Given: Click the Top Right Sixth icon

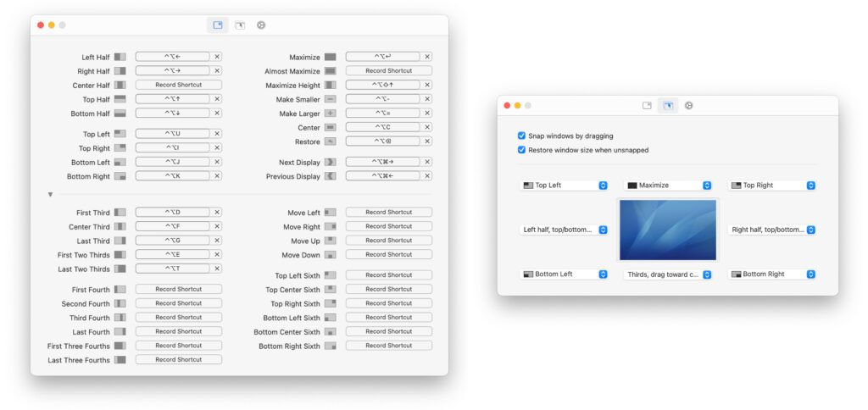Looking at the screenshot, I should coord(331,303).
